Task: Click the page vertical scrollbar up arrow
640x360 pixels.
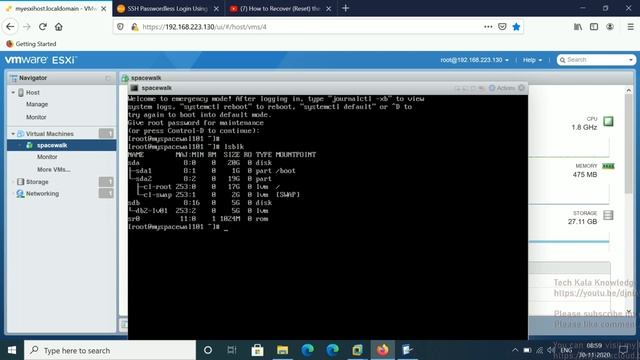Action: coord(629,90)
